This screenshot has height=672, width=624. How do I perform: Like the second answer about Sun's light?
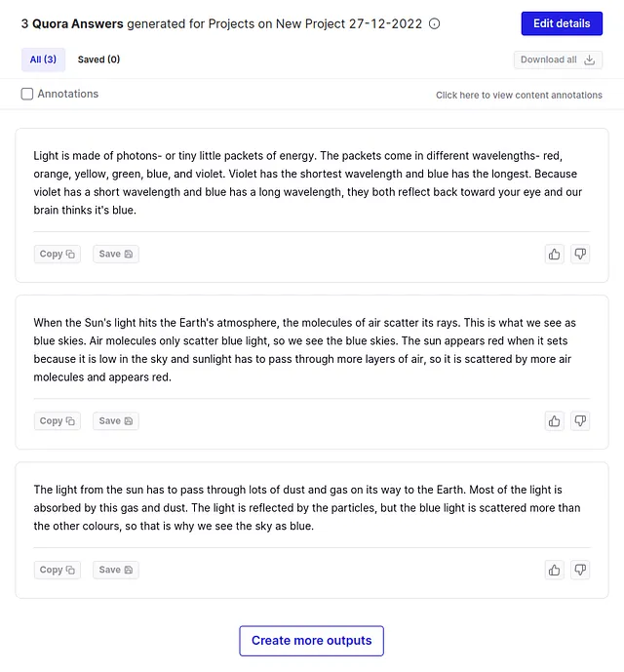click(x=554, y=421)
